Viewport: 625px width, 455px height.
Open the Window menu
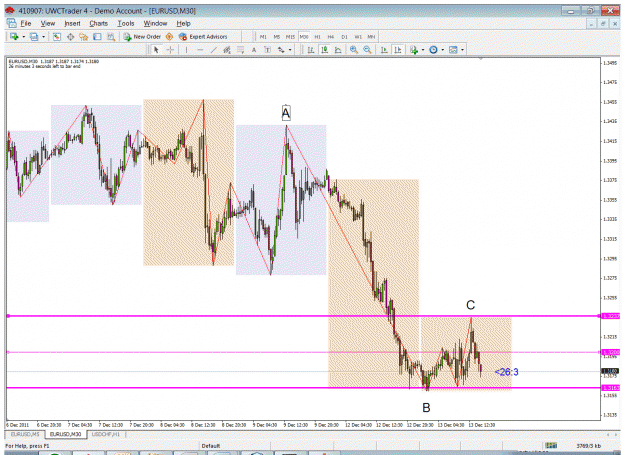point(155,24)
